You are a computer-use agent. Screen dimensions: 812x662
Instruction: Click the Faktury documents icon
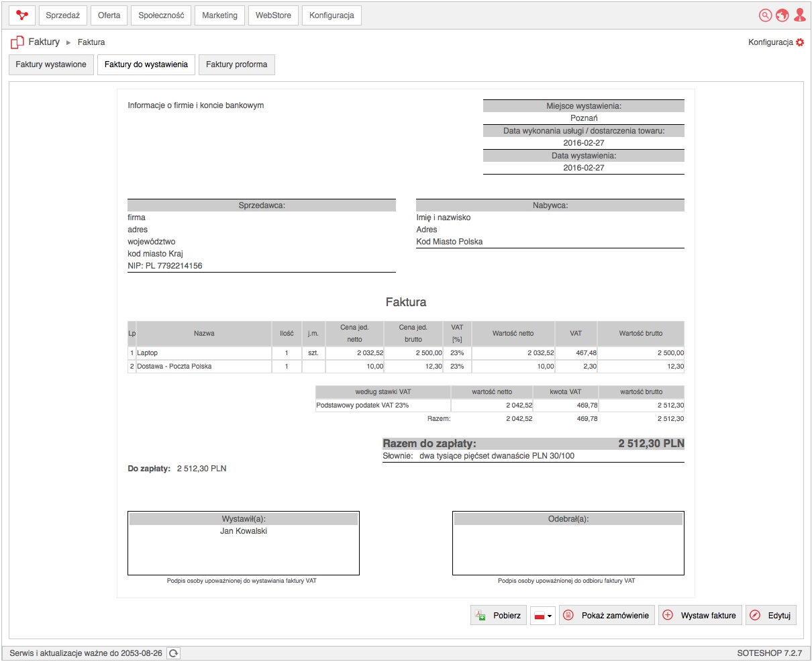[17, 42]
